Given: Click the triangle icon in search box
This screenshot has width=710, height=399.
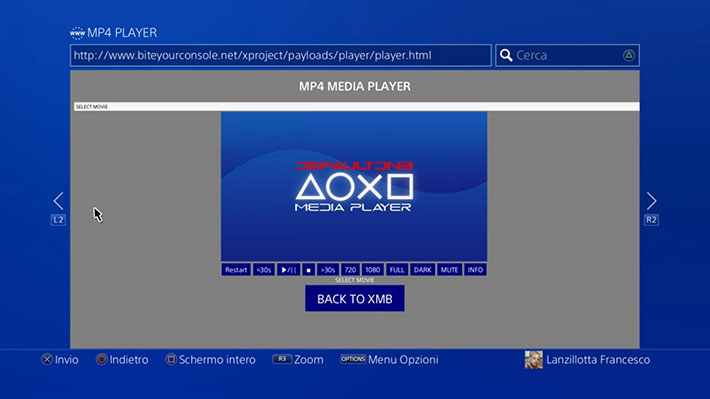Looking at the screenshot, I should [x=628, y=55].
